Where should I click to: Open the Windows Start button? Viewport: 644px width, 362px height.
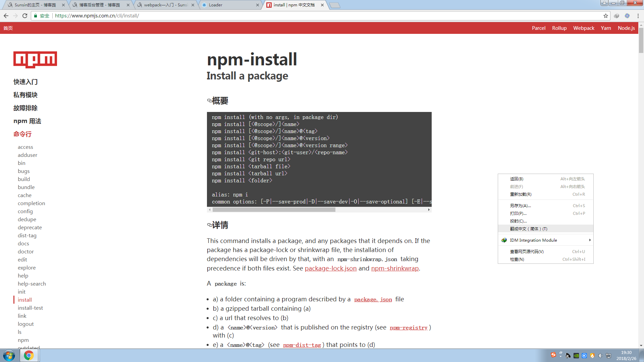(9, 355)
